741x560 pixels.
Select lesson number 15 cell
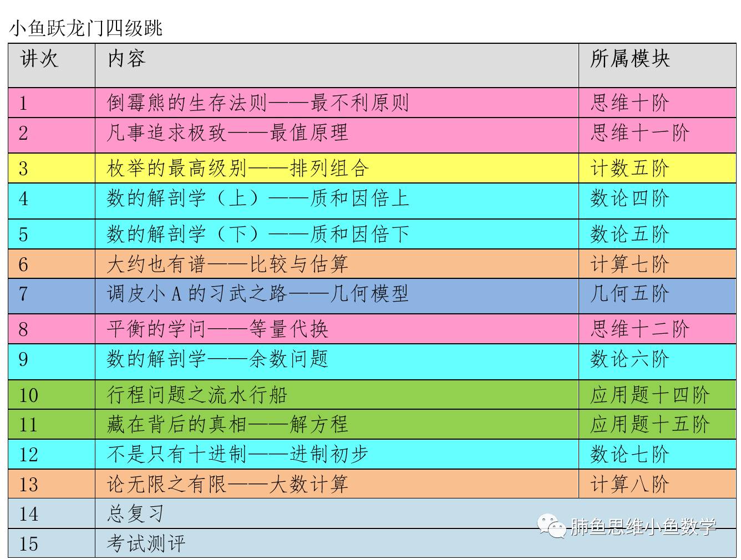coord(52,543)
